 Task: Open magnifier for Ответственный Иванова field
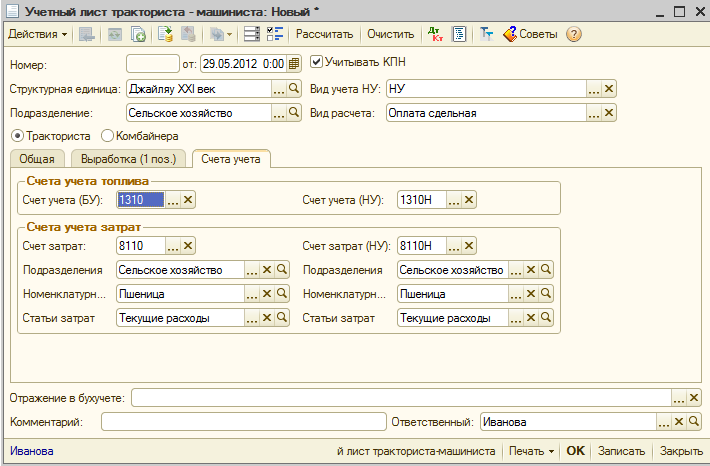[694, 422]
